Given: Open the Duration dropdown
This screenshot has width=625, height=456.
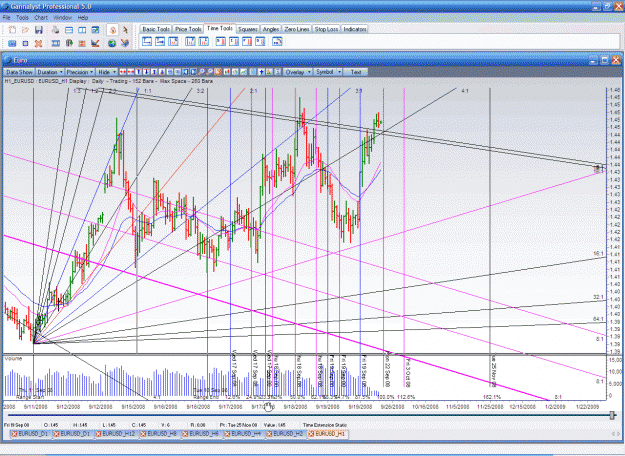Looking at the screenshot, I should click(49, 72).
